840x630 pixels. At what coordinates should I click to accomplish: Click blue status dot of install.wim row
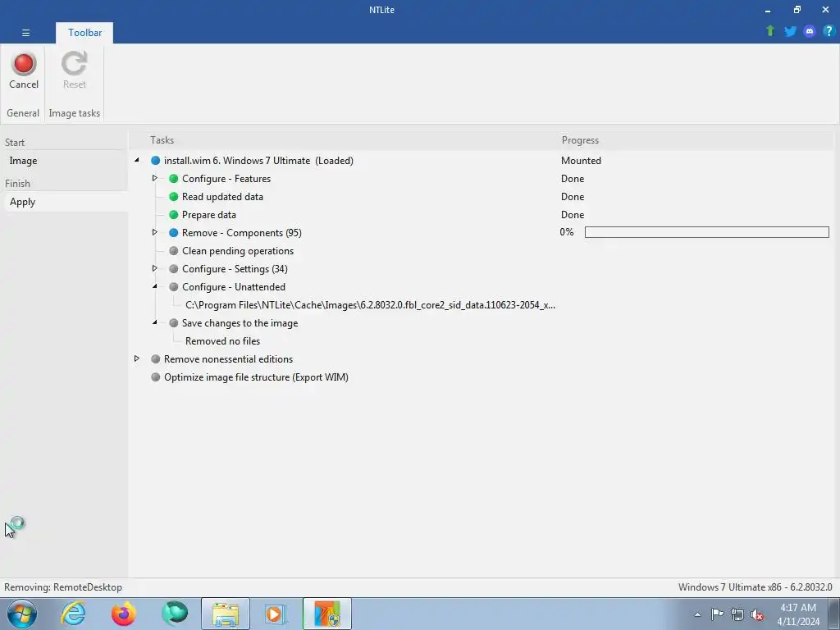point(155,161)
